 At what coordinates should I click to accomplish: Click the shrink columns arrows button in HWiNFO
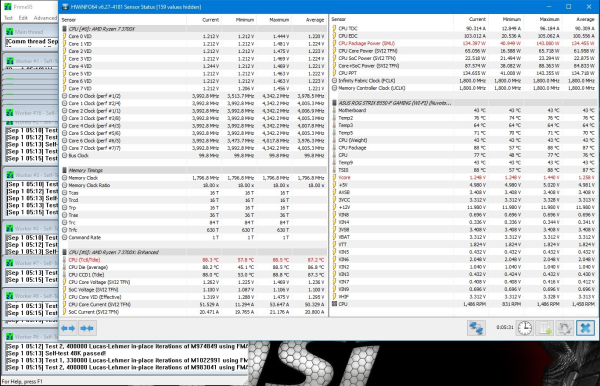(87, 328)
